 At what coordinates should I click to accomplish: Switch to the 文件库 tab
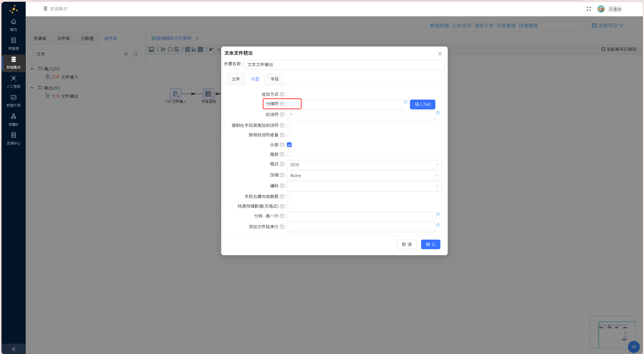(63, 38)
